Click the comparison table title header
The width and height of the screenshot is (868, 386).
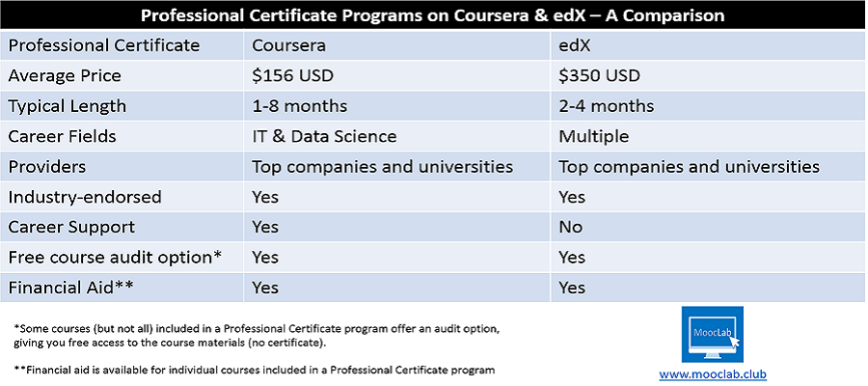(x=434, y=16)
